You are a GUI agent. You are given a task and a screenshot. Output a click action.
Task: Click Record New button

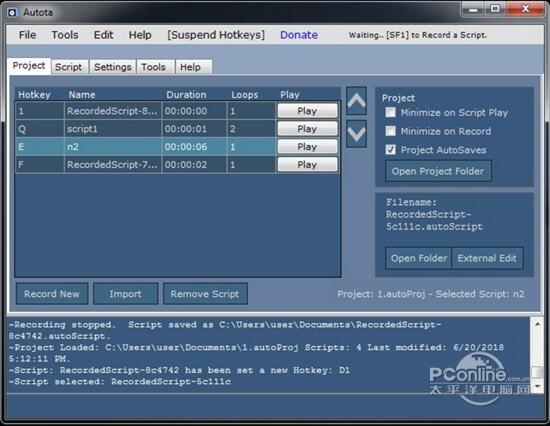point(52,294)
